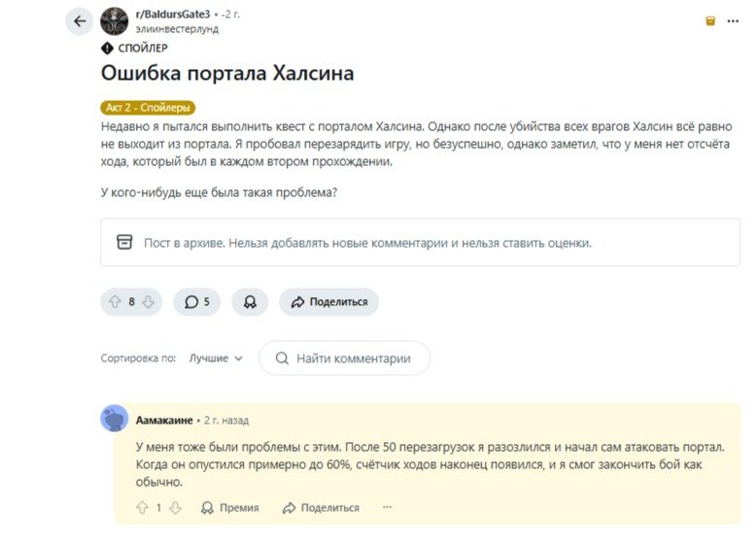This screenshot has height=543, width=756.
Task: Click the back arrow button
Action: pyautogui.click(x=80, y=21)
